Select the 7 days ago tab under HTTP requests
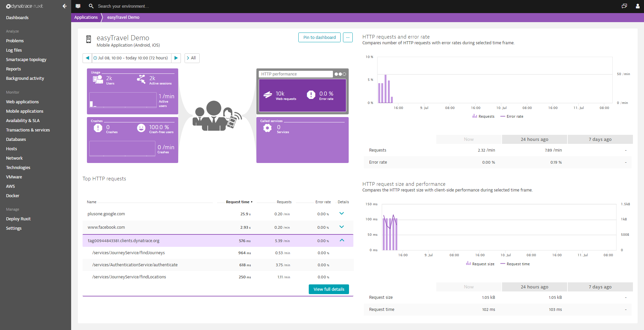Viewport: 644px width, 330px height. coord(600,139)
